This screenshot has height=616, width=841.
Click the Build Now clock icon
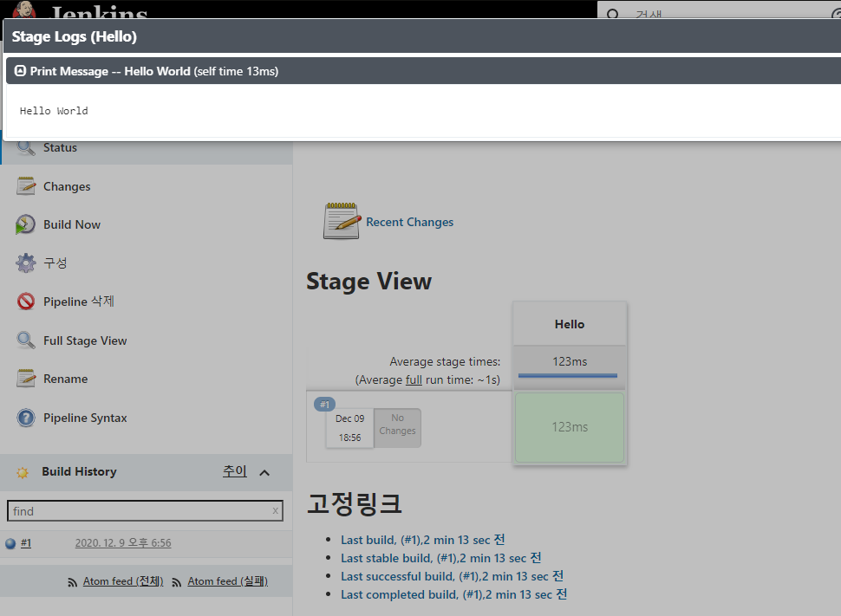click(25, 224)
